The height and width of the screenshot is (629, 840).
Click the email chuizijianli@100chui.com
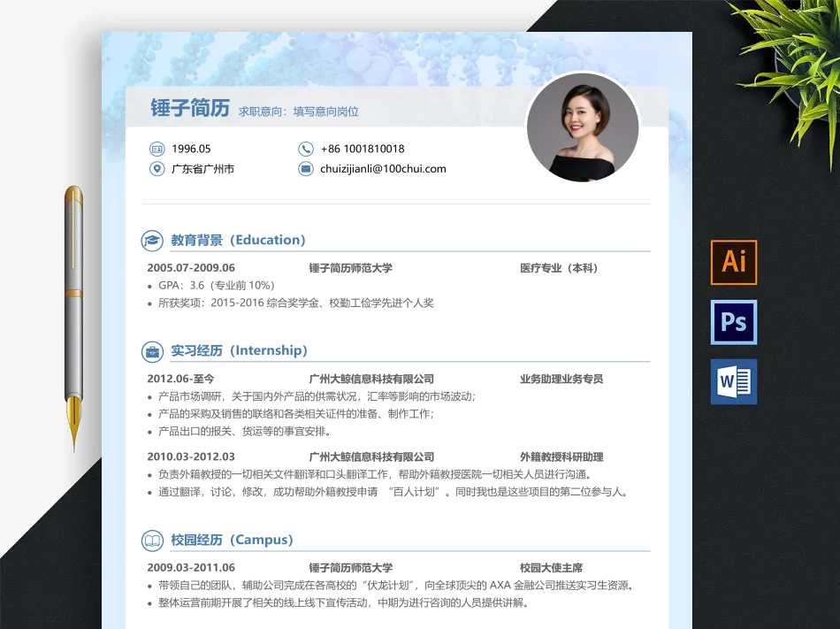(x=383, y=169)
